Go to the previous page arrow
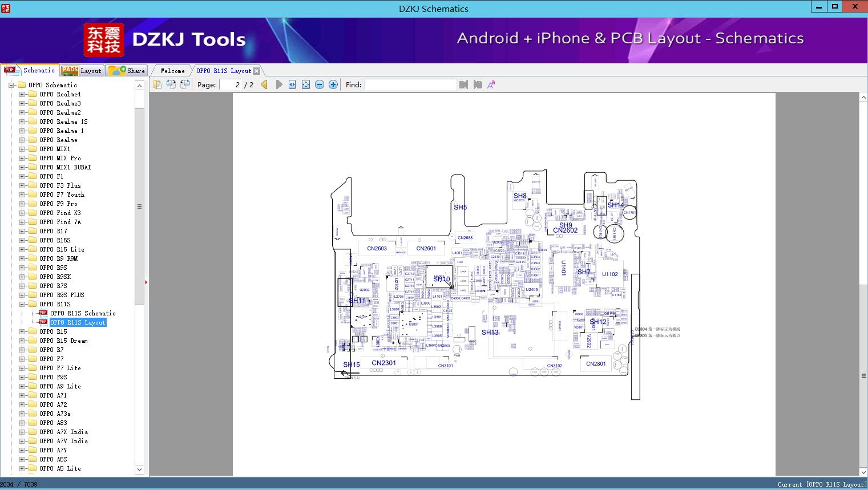 264,84
